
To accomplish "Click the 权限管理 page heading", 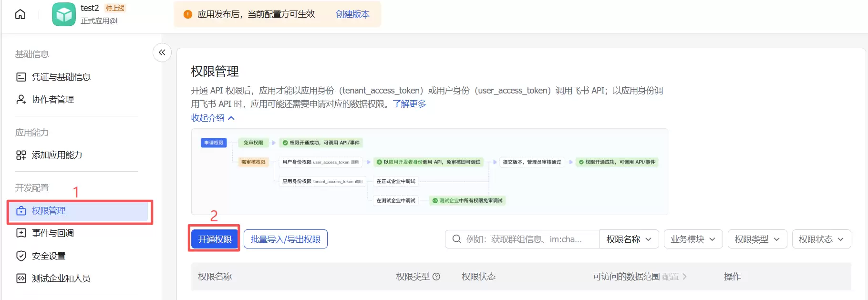I will 215,72.
